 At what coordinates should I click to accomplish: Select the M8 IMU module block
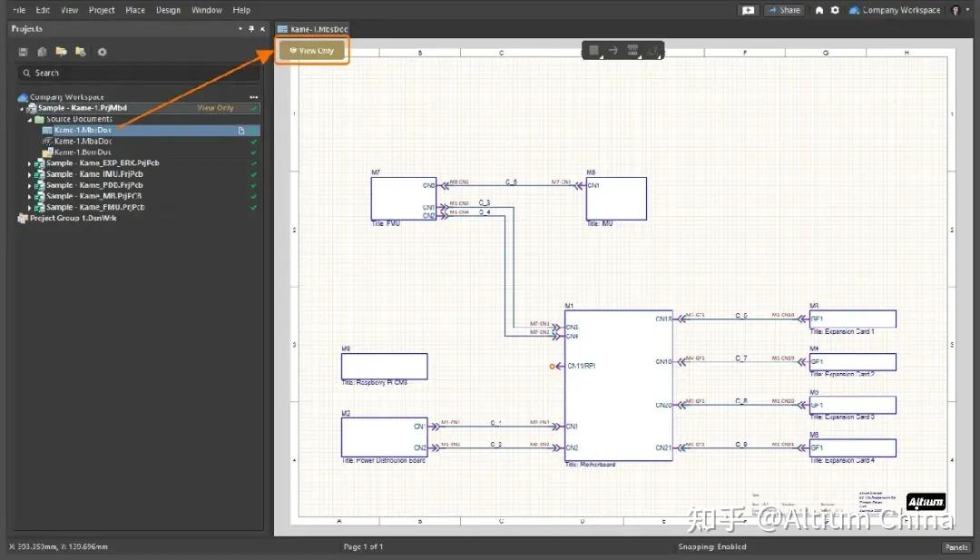click(x=616, y=199)
